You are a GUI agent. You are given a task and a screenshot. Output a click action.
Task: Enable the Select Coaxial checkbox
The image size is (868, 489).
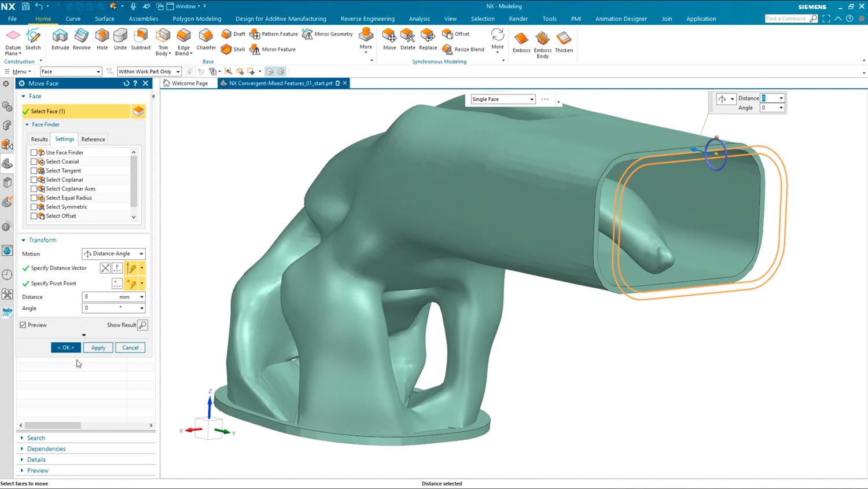tap(34, 161)
